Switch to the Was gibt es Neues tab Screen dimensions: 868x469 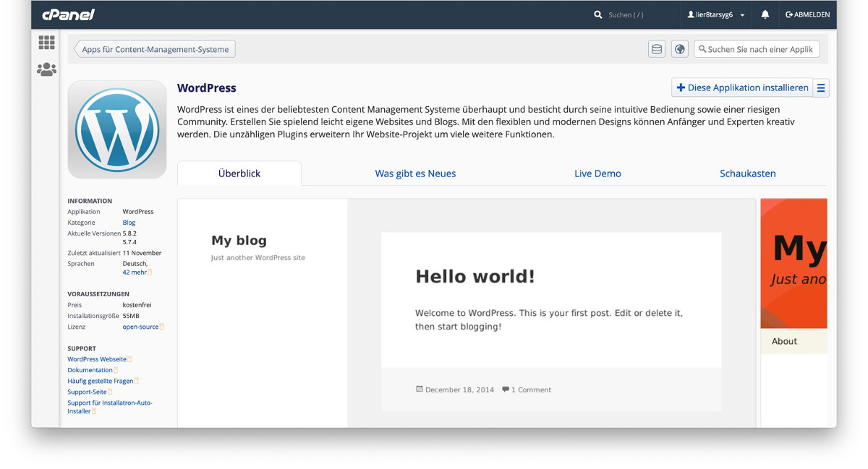click(x=415, y=173)
